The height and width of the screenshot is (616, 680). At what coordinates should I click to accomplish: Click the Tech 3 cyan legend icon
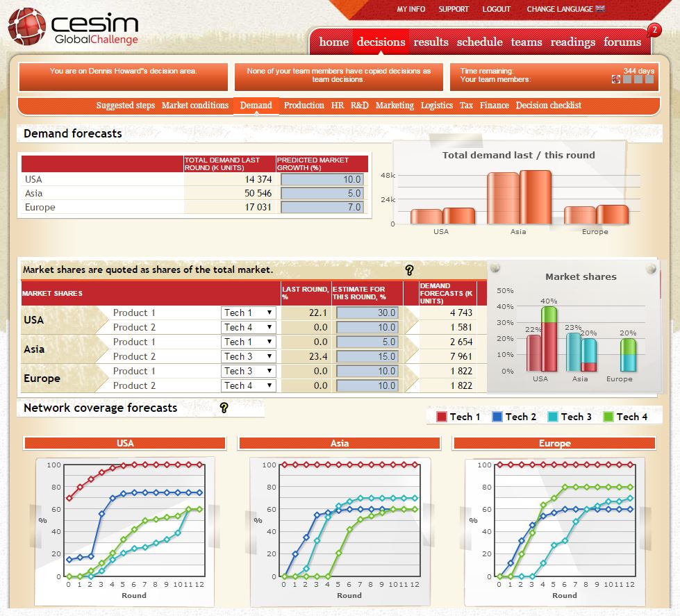(x=552, y=417)
